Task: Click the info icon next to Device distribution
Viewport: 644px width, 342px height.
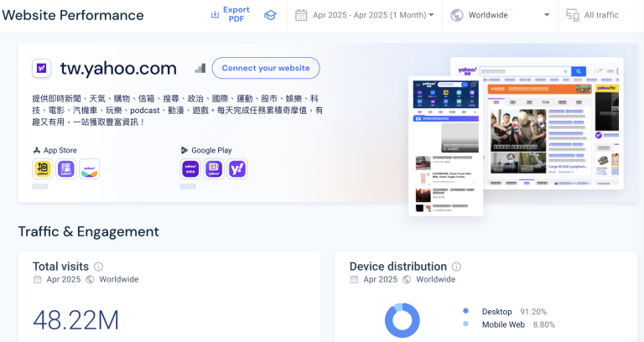Action: (x=456, y=267)
